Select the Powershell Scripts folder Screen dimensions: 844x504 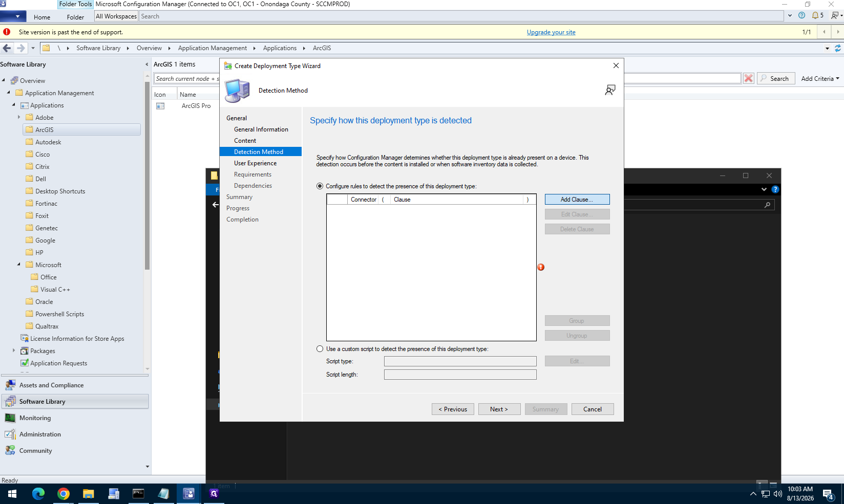(x=59, y=314)
